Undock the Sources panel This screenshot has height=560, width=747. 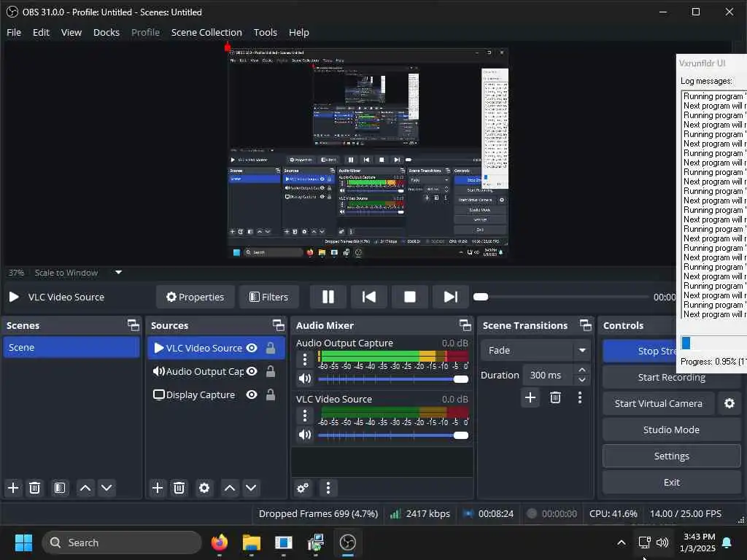tap(278, 325)
